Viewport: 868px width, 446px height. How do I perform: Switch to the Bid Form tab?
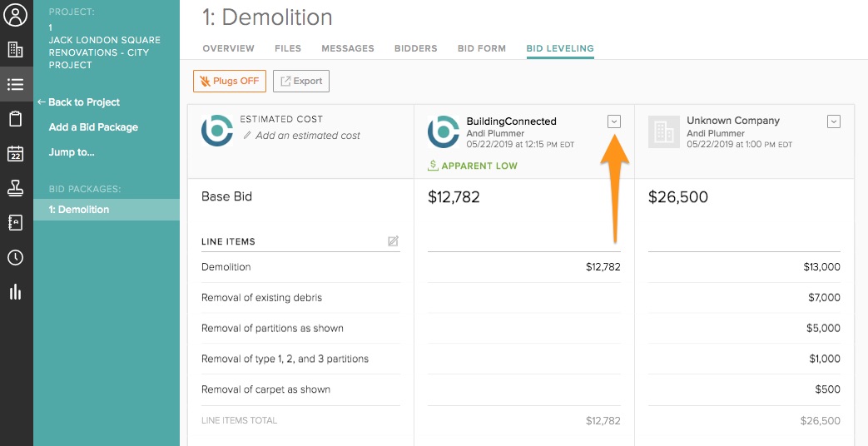pyautogui.click(x=482, y=48)
